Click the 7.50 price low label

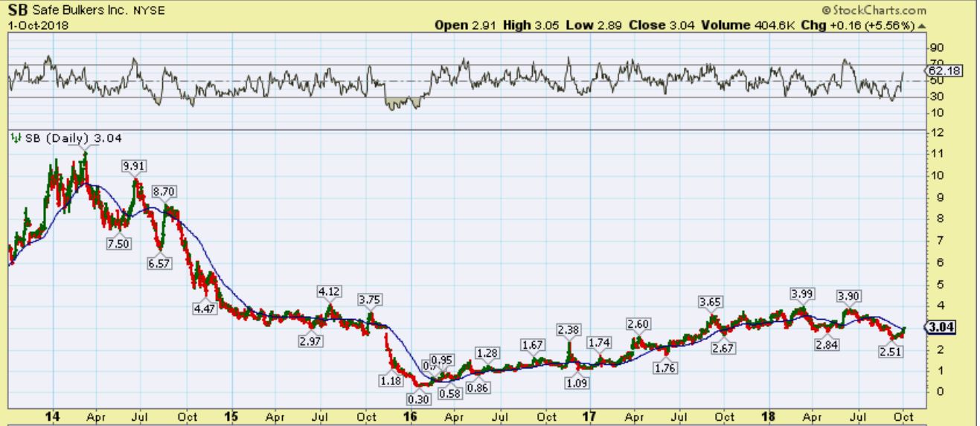(118, 243)
